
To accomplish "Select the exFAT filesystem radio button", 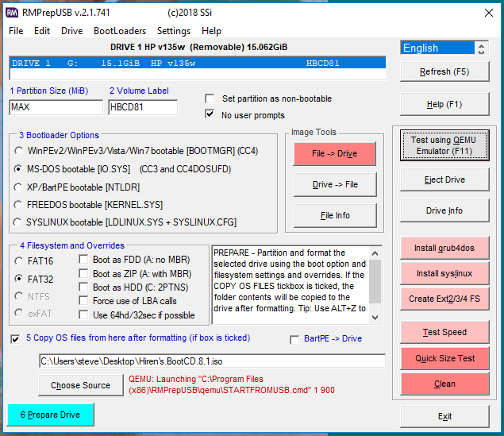I will click(x=18, y=313).
